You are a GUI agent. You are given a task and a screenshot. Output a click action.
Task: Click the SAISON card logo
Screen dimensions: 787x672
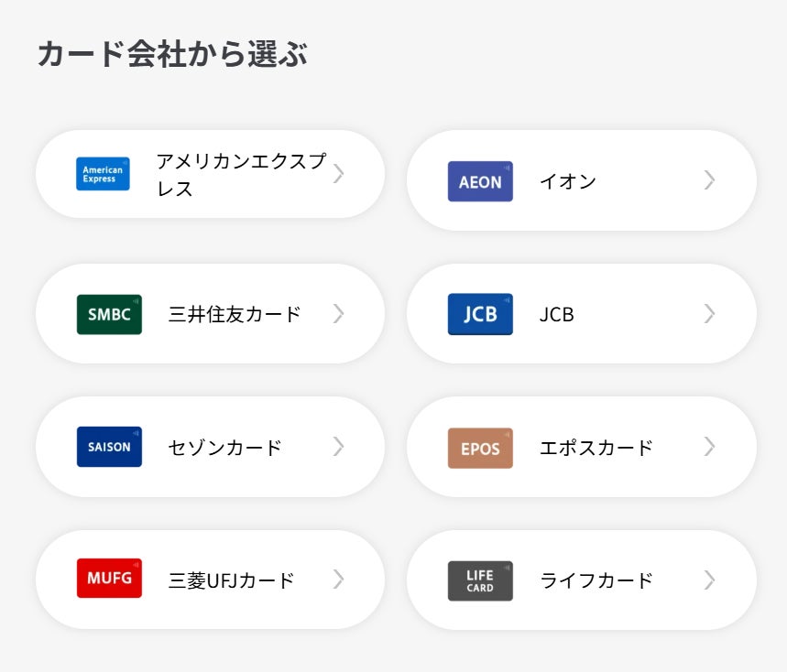click(x=109, y=447)
